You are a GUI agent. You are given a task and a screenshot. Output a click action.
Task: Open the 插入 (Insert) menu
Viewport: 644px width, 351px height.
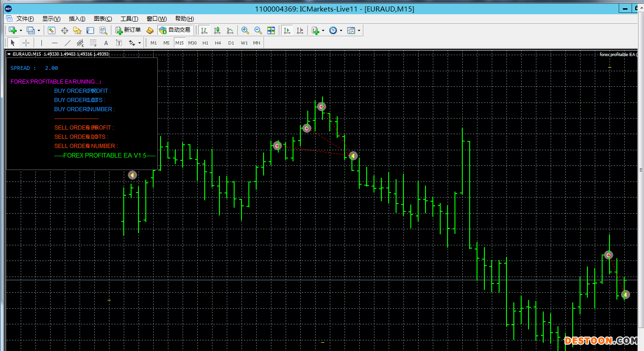[77, 18]
